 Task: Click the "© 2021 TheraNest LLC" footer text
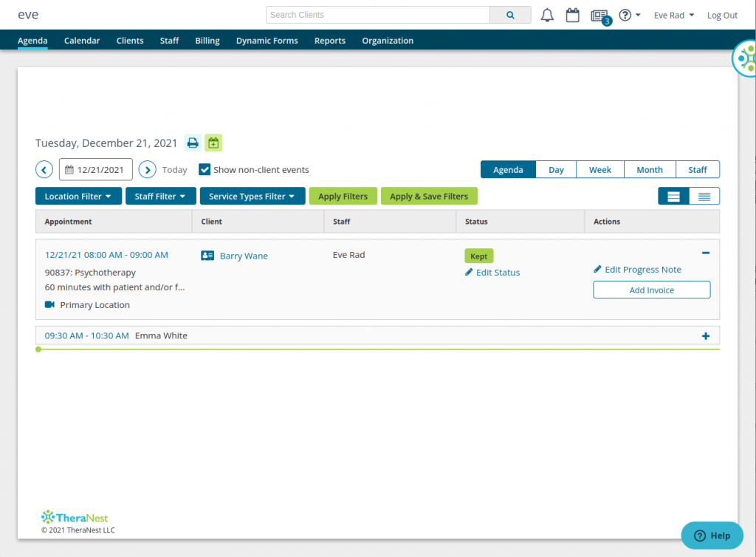[x=78, y=530]
